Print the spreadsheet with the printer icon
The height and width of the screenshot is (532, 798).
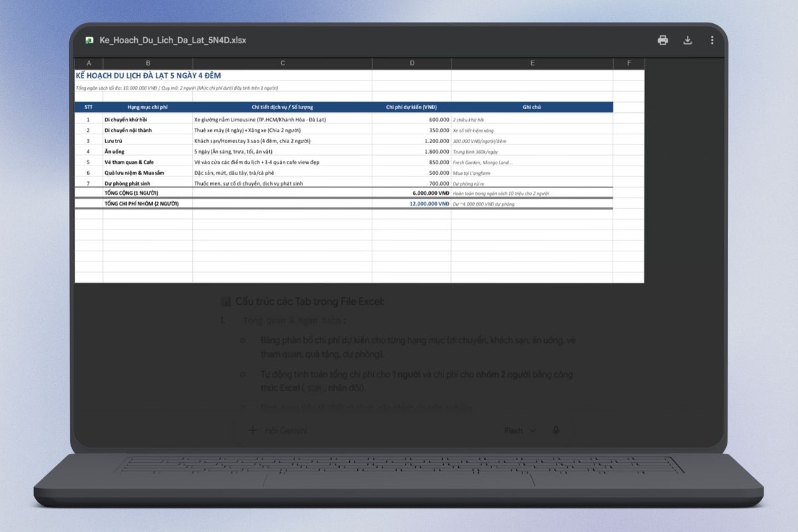click(x=663, y=40)
